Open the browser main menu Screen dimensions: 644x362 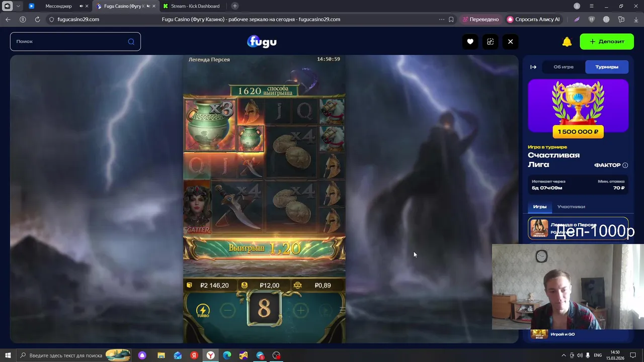592,6
